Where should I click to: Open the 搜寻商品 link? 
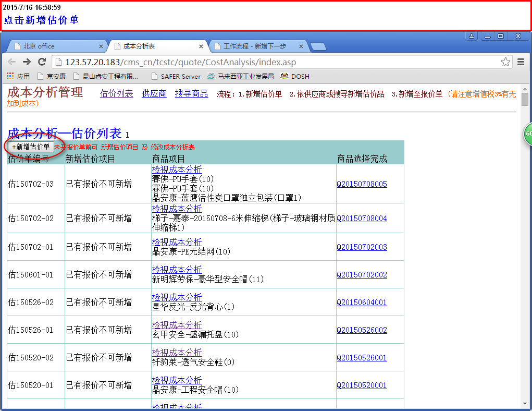click(191, 94)
